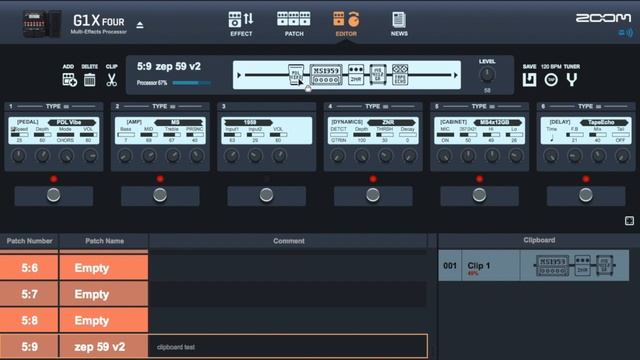Open TYPE selector for slot 1
The height and width of the screenshot is (360, 640).
(x=57, y=106)
